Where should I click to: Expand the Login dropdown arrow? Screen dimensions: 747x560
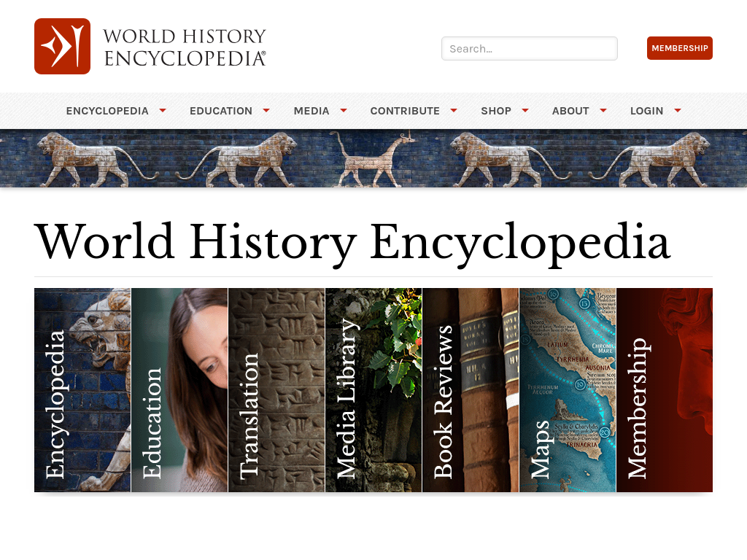pyautogui.click(x=678, y=111)
